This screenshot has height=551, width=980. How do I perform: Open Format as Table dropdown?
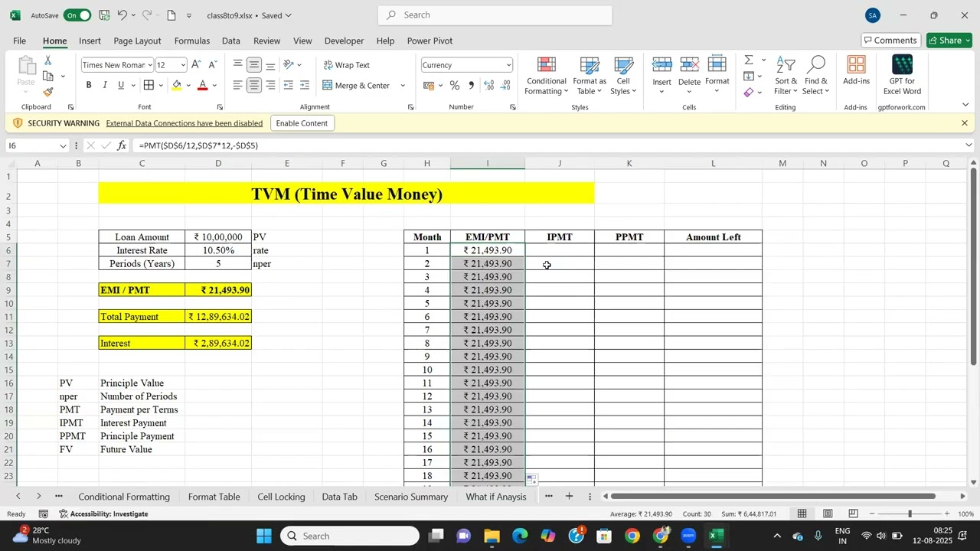click(x=590, y=75)
